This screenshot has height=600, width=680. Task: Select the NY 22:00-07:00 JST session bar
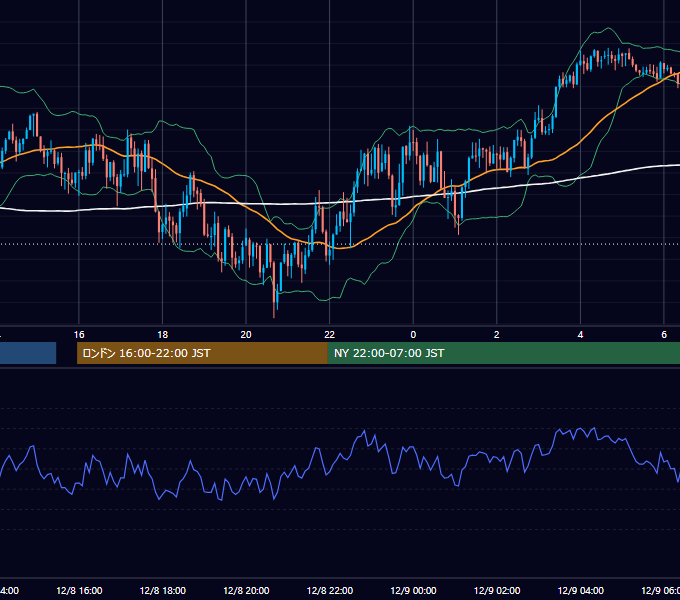(503, 353)
